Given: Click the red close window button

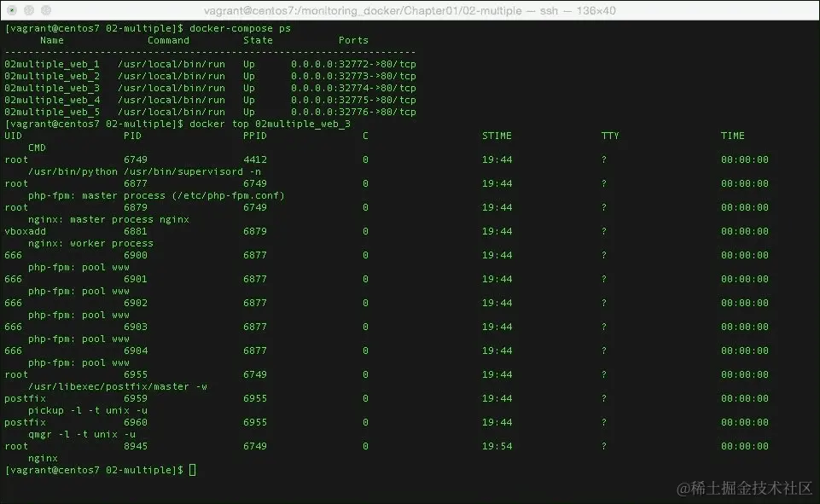Looking at the screenshot, I should point(12,10).
